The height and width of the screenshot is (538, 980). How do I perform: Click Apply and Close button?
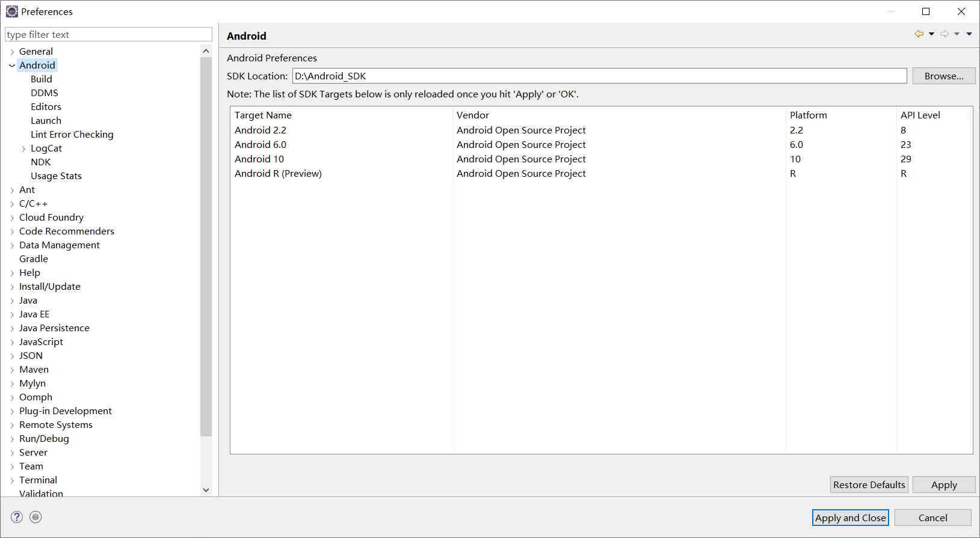[x=850, y=518]
